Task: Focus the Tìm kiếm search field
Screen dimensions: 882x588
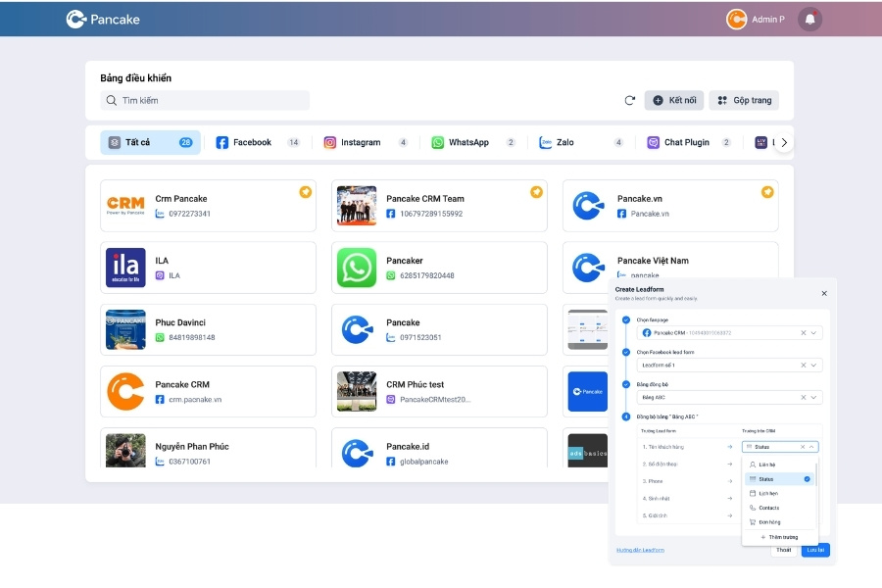Action: point(205,100)
